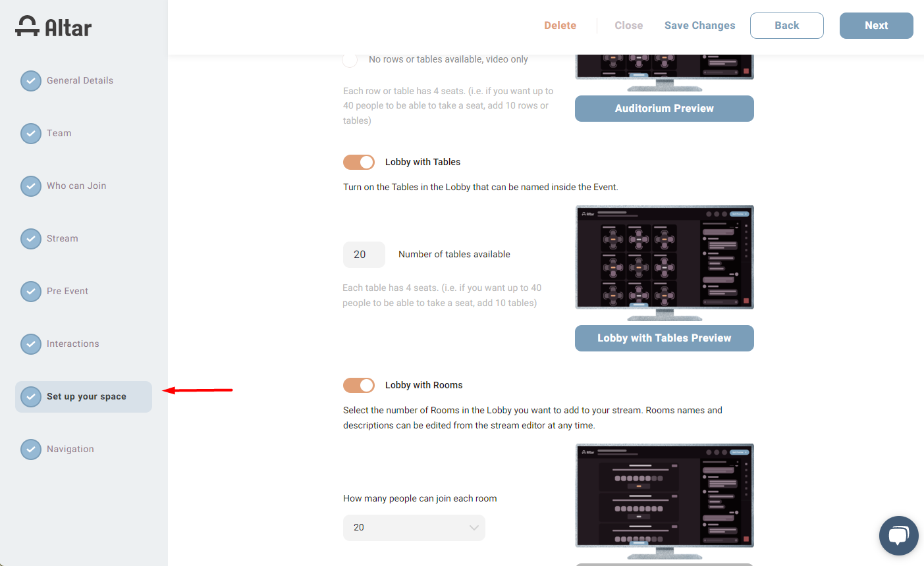The image size is (924, 566).
Task: Click the Back button
Action: [x=787, y=26]
